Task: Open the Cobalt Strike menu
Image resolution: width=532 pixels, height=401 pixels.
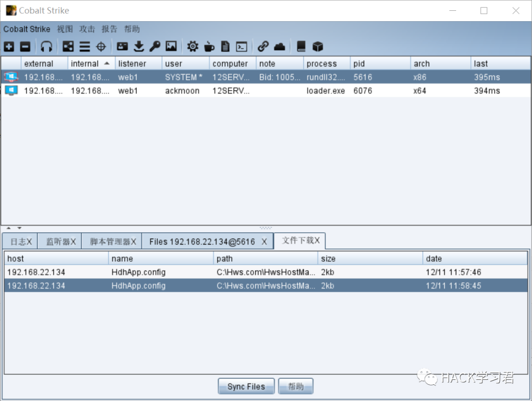Action: (27, 29)
